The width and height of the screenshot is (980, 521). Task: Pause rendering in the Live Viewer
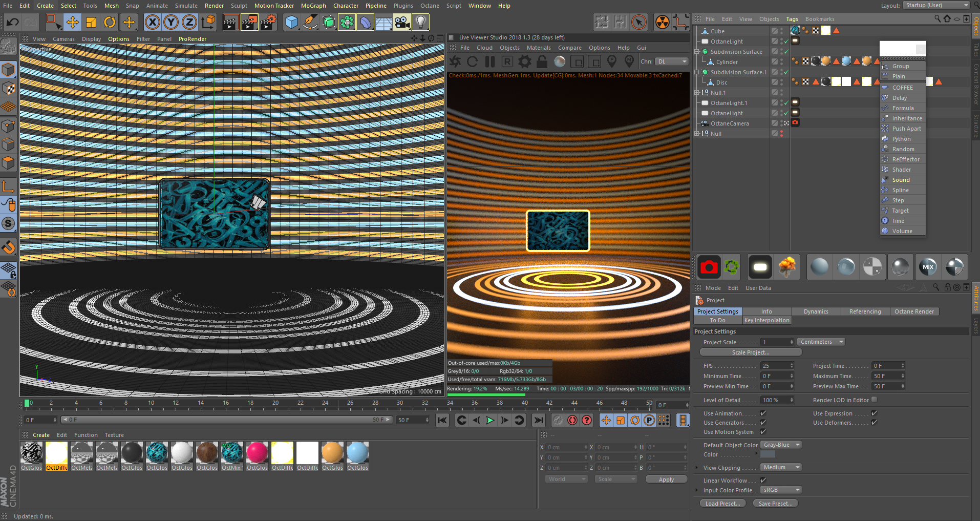click(490, 61)
